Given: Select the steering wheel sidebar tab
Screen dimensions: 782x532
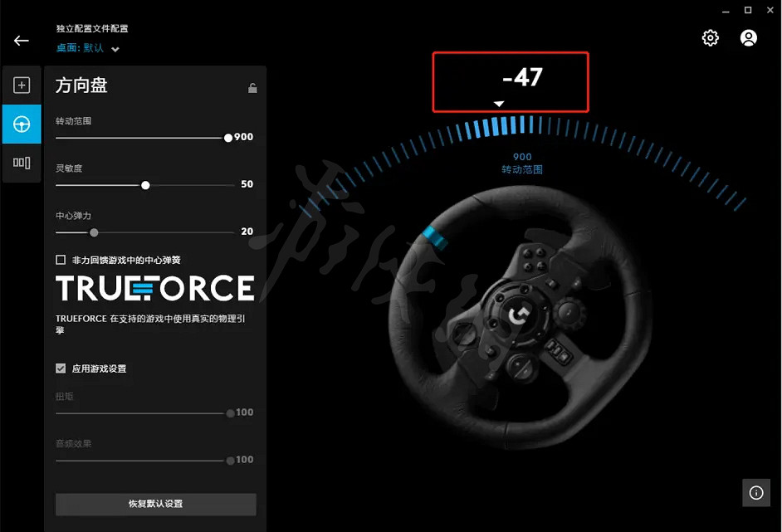Looking at the screenshot, I should pos(22,124).
